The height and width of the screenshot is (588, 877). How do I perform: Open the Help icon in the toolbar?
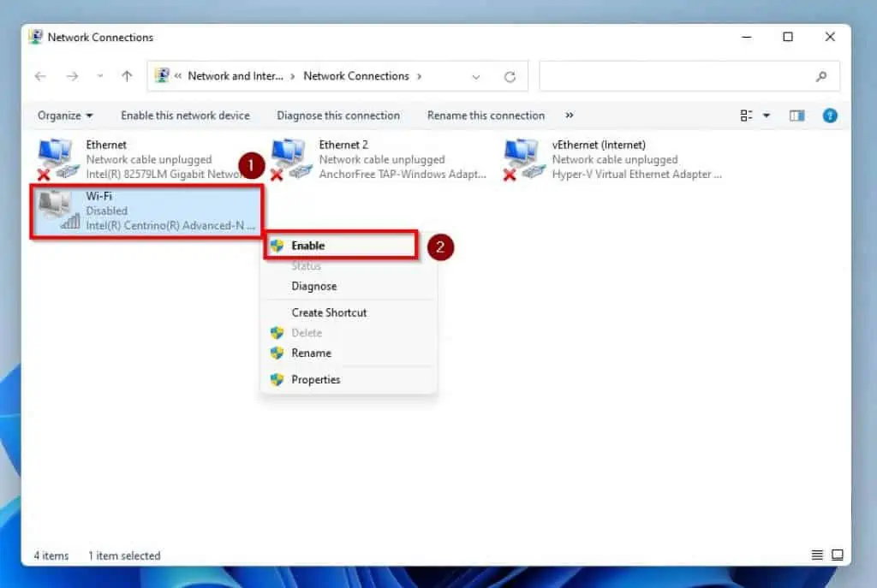(829, 116)
